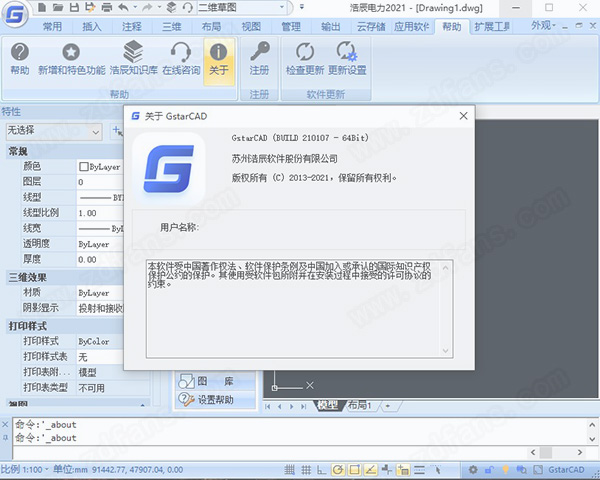Open the 外观 appearance dropdown
This screenshot has width=600, height=480.
click(543, 26)
